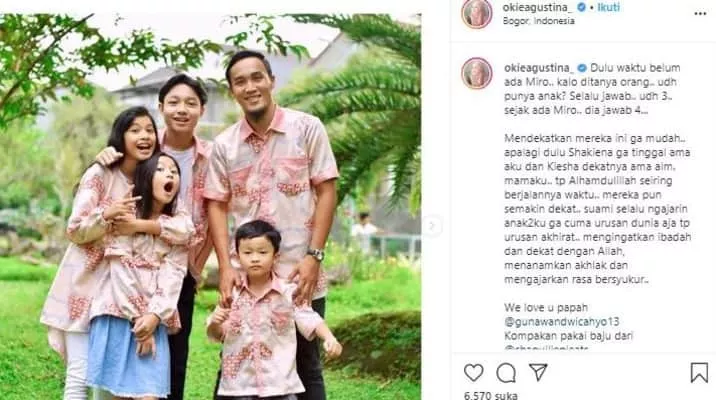Image resolution: width=716 pixels, height=400 pixels.
Task: Click the profile avatar next to the caption
Action: pos(477,73)
